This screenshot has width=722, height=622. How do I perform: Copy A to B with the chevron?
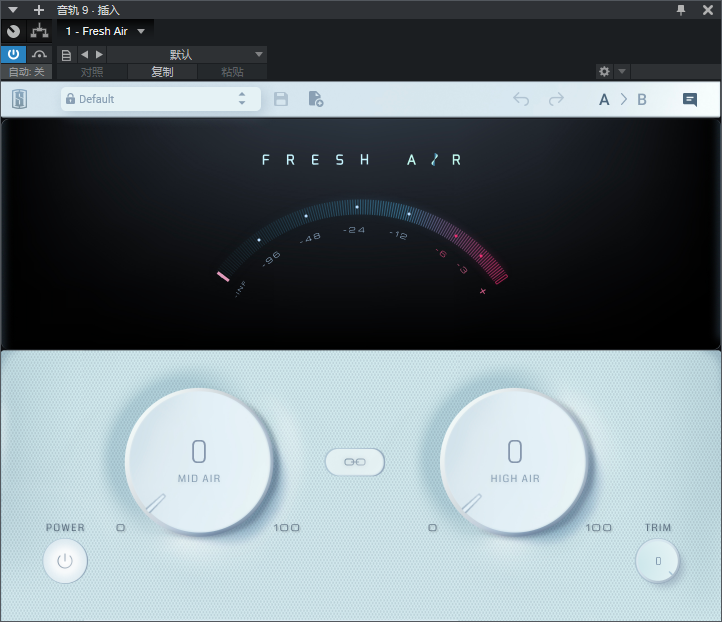coord(623,99)
